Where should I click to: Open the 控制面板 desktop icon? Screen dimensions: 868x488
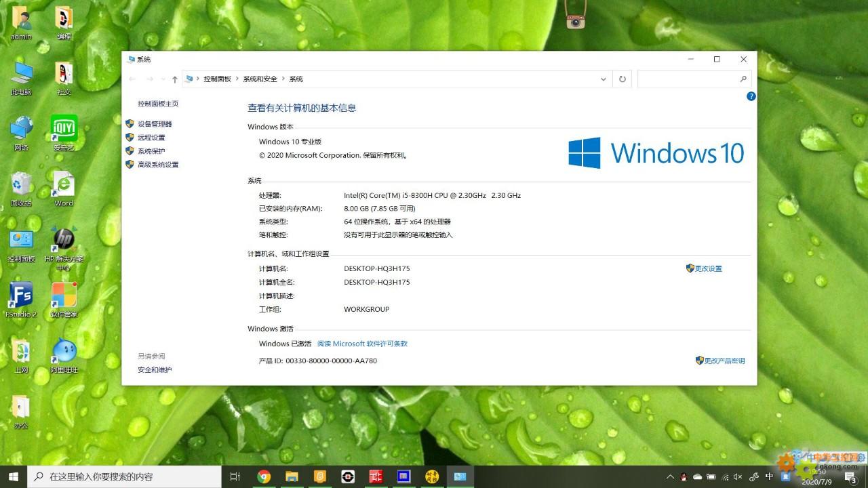click(x=21, y=245)
